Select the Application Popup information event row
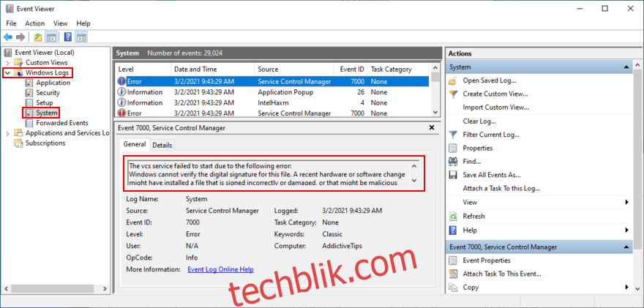The image size is (644, 308). click(272, 92)
